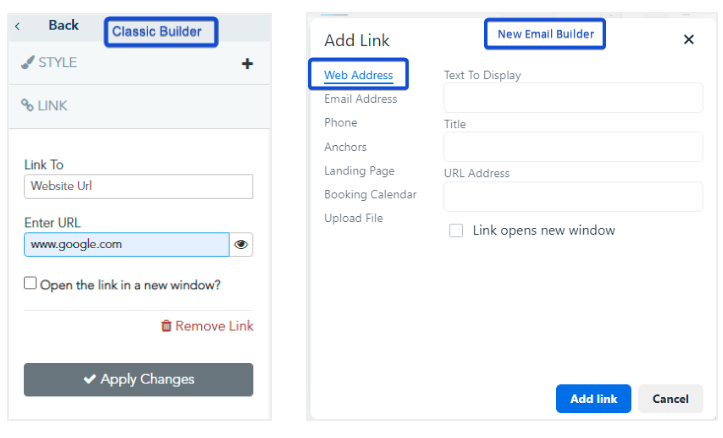Switch to the Email Address option
The image size is (723, 438).
click(x=360, y=99)
